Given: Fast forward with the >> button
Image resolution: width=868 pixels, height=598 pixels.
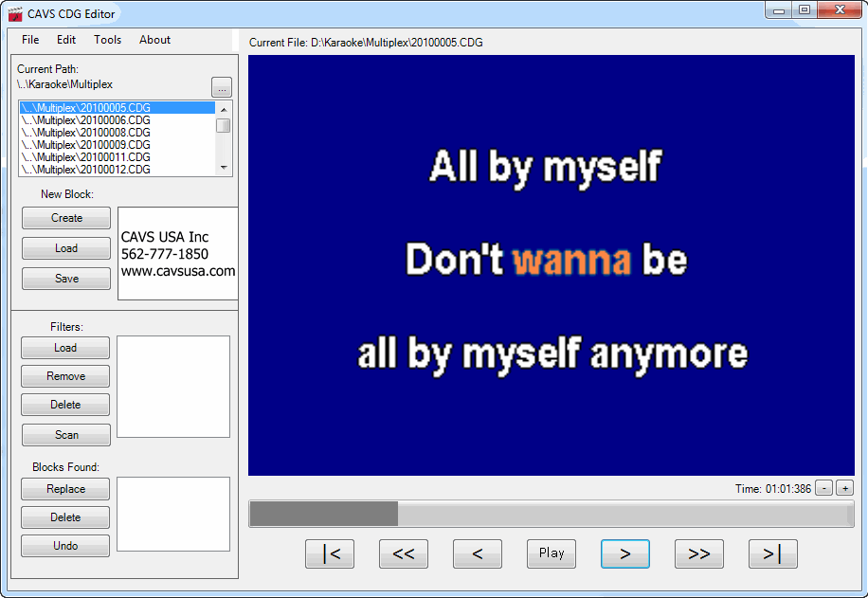Looking at the screenshot, I should click(x=698, y=553).
